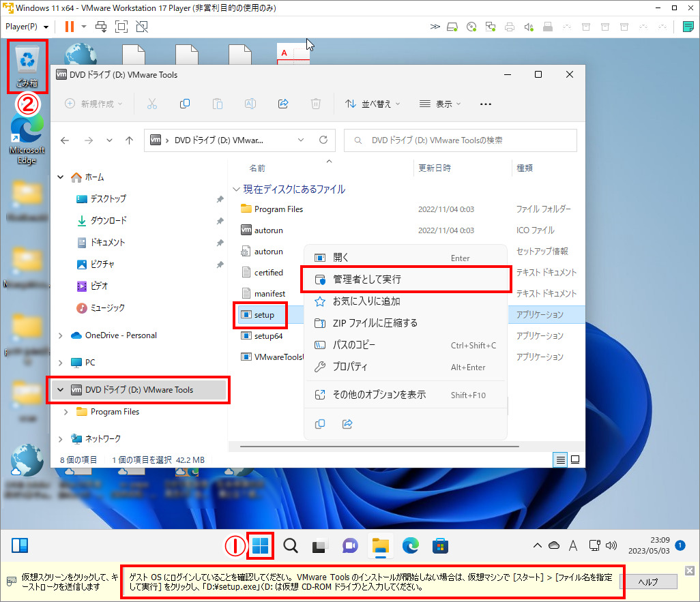The height and width of the screenshot is (602, 700).
Task: Expand the device toolbar double-chevron
Action: tap(435, 27)
